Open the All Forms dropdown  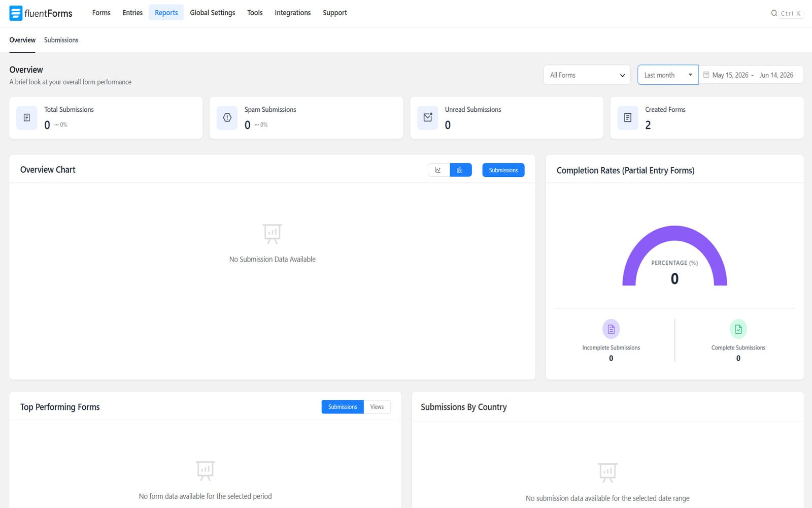pos(587,75)
